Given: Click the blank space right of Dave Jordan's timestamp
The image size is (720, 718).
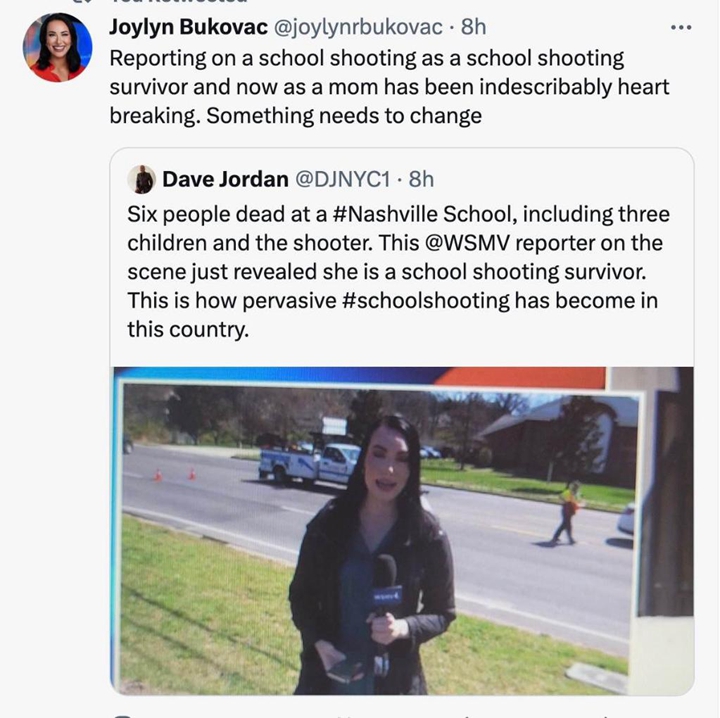Looking at the screenshot, I should point(560,179).
